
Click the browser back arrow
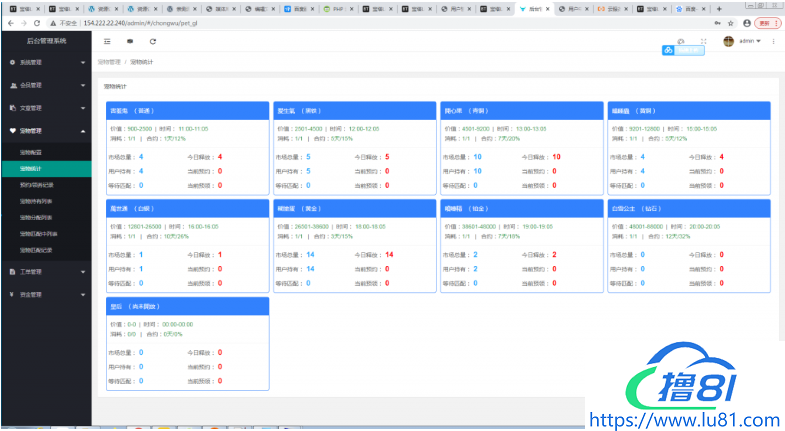click(x=8, y=22)
